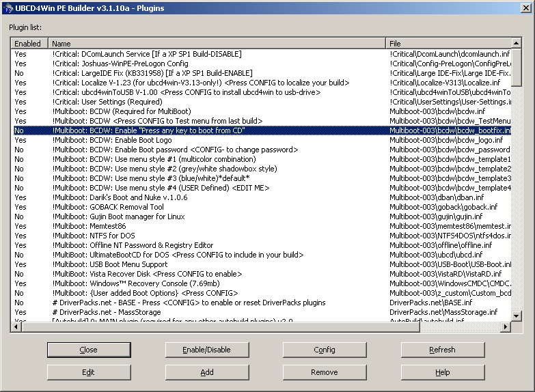Click file path Multiboot-003\bcdw\bcdw_logo.inf
The width and height of the screenshot is (535, 392).
pyautogui.click(x=446, y=140)
